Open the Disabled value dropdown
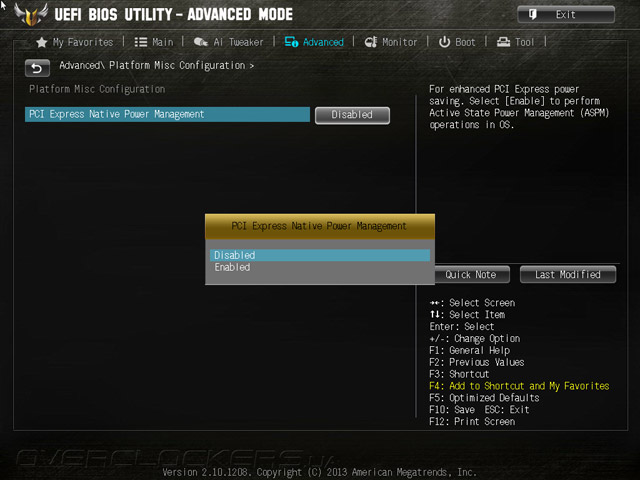This screenshot has height=480, width=640. tap(352, 115)
